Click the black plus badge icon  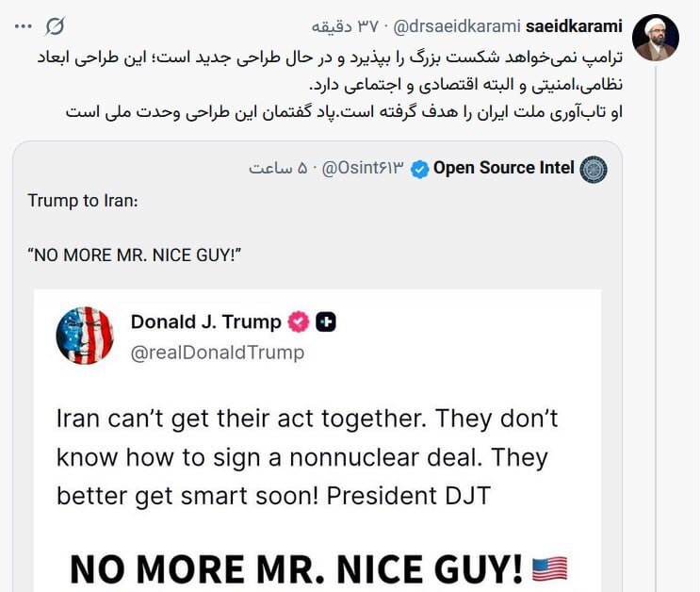(x=326, y=322)
